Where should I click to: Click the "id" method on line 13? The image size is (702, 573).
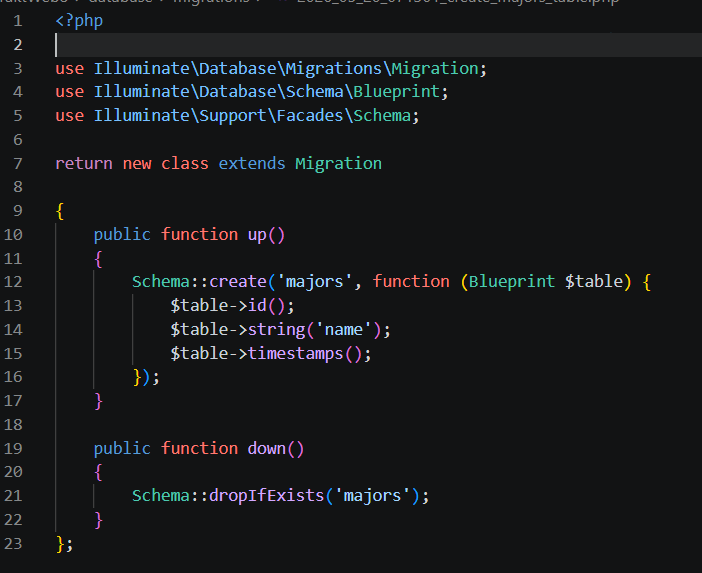[x=257, y=305]
